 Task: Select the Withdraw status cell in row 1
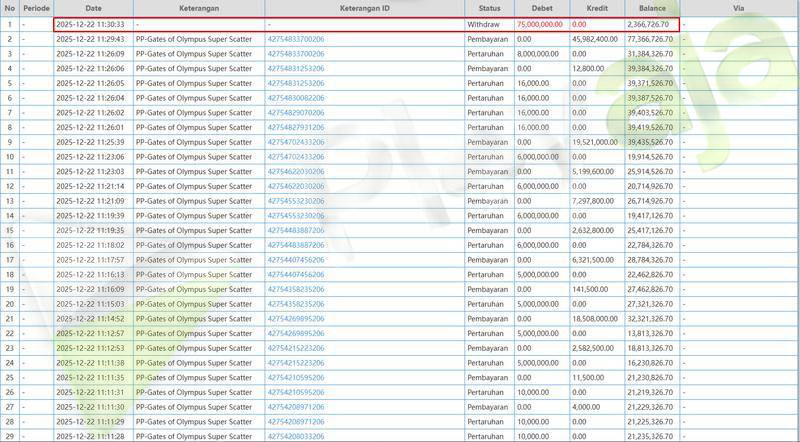click(x=483, y=23)
